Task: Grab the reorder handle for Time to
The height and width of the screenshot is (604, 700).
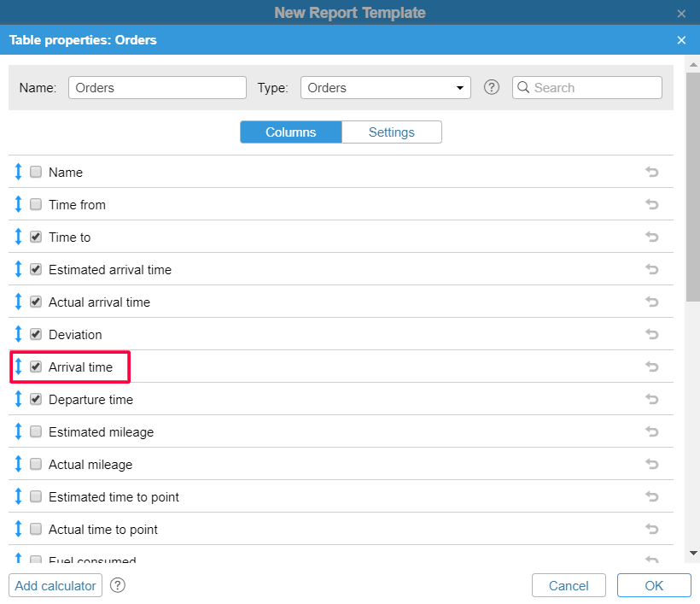Action: pyautogui.click(x=18, y=237)
